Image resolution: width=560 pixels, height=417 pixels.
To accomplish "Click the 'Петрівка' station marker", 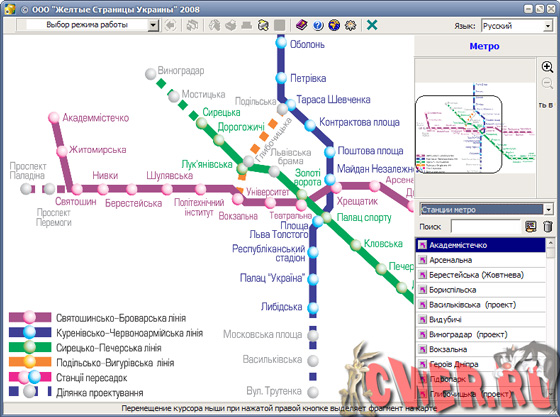I will (x=281, y=77).
